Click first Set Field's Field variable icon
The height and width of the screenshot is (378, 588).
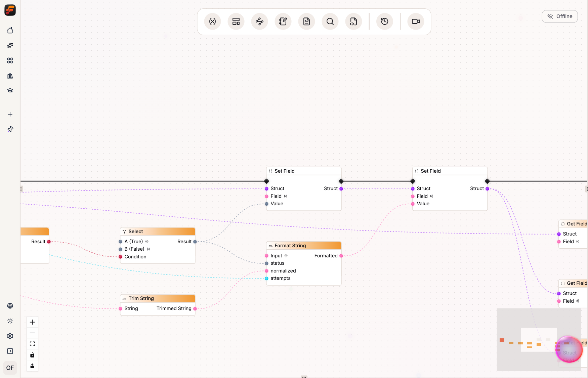(286, 196)
